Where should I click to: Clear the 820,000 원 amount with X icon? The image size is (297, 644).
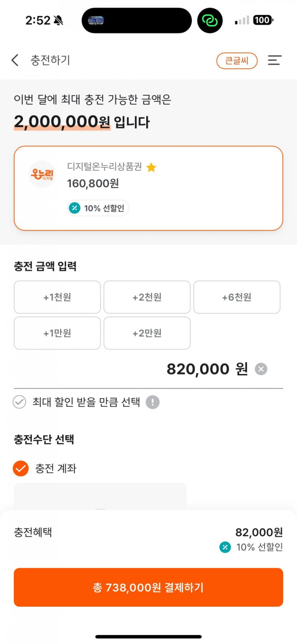pyautogui.click(x=261, y=369)
